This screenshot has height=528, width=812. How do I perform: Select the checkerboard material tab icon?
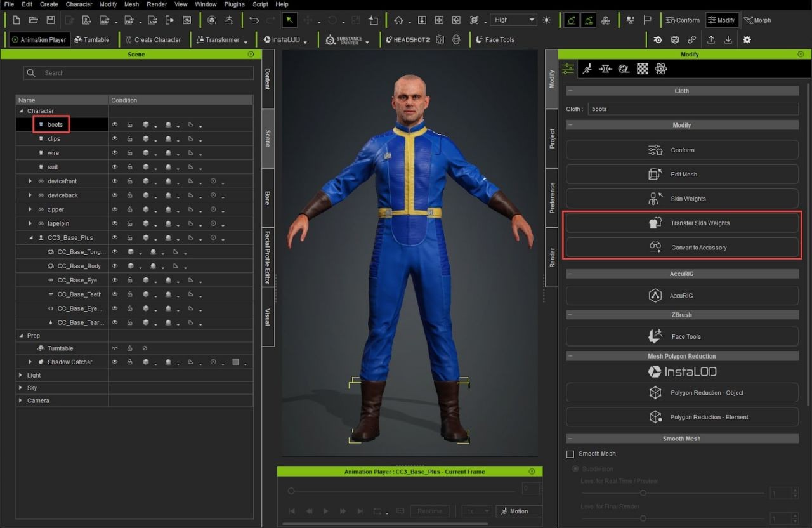pos(643,69)
